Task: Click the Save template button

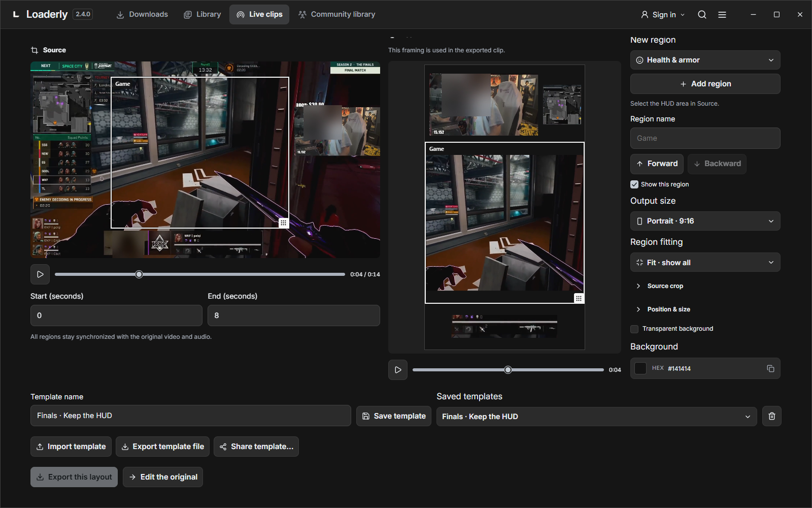Action: click(394, 416)
